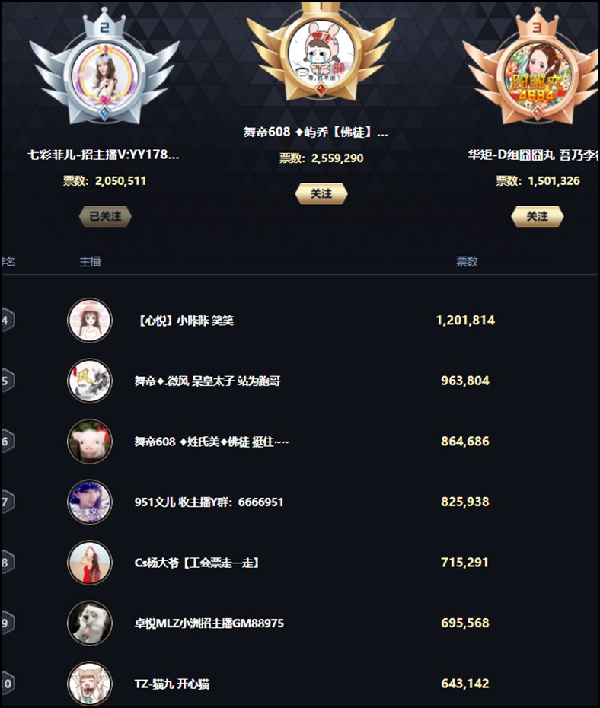Click the 主播 column header

tap(90, 261)
